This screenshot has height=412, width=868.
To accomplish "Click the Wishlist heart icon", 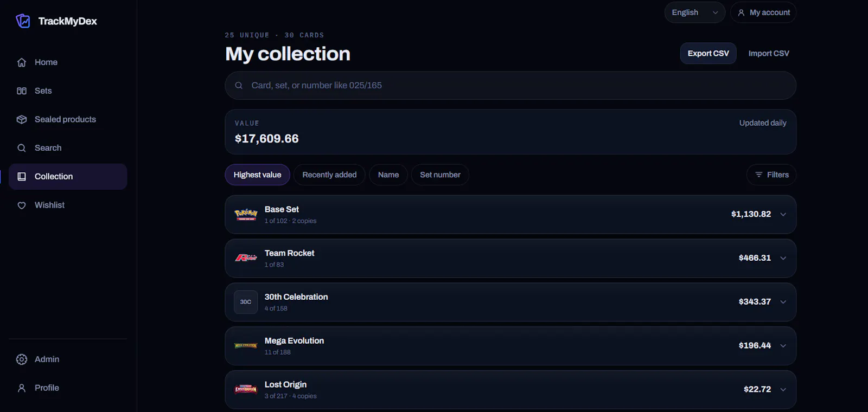I will tap(22, 205).
